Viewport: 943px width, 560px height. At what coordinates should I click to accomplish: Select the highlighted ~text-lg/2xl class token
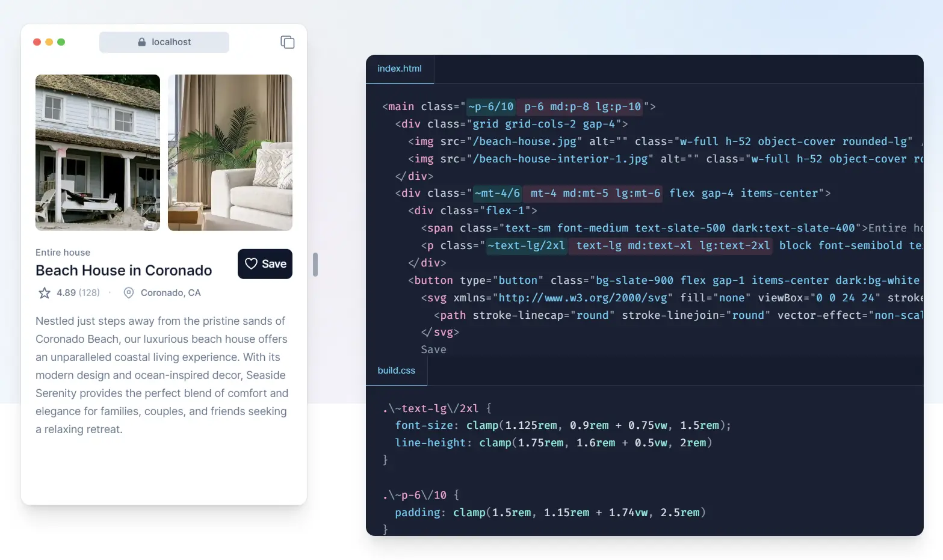(527, 245)
